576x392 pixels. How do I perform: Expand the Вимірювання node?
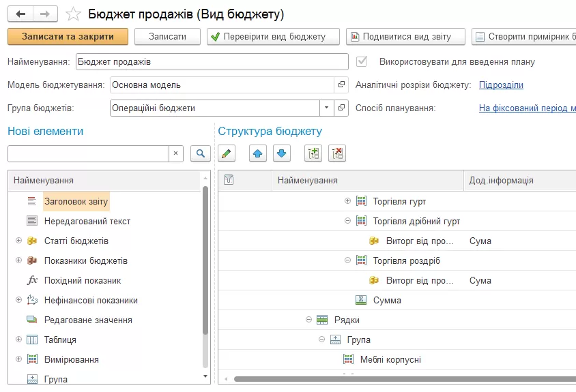(x=18, y=359)
